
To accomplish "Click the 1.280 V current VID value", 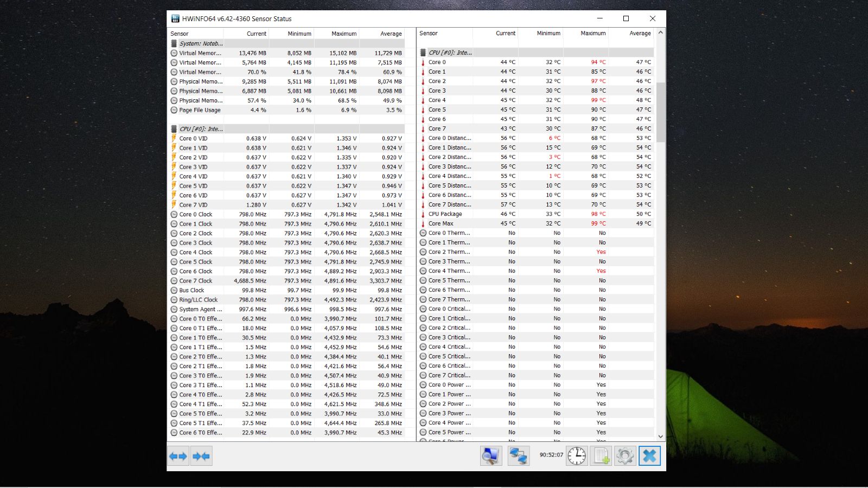I will click(x=256, y=205).
